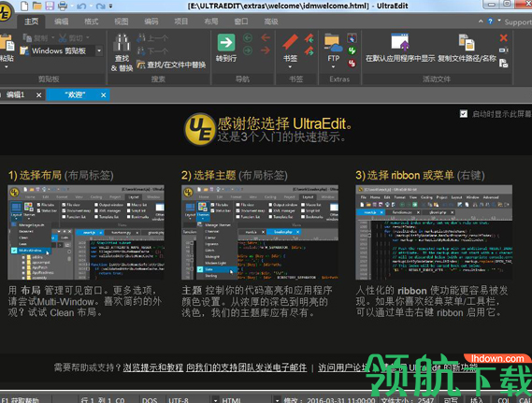Open the Support menu
Image resolution: width=532 pixels, height=403 pixels.
(x=517, y=22)
